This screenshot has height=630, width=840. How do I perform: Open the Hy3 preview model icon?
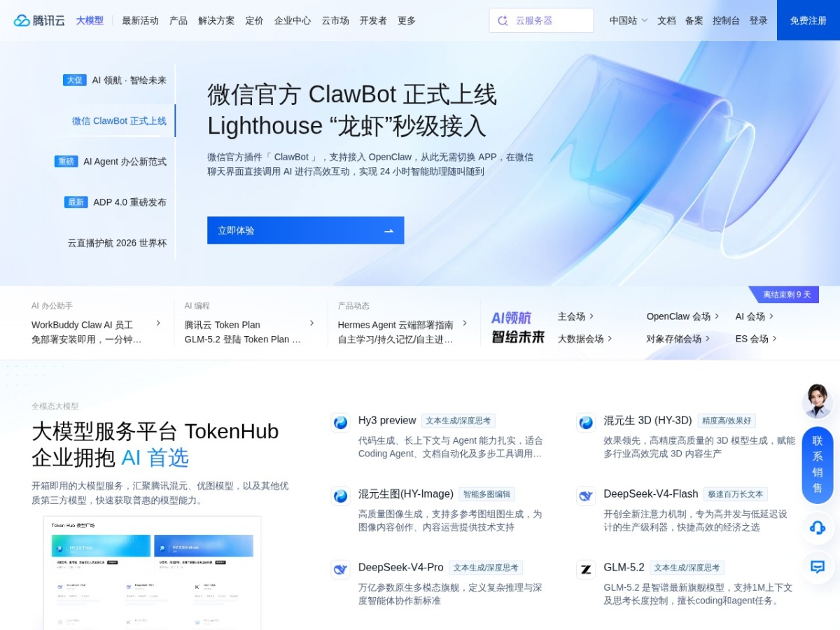click(x=341, y=422)
